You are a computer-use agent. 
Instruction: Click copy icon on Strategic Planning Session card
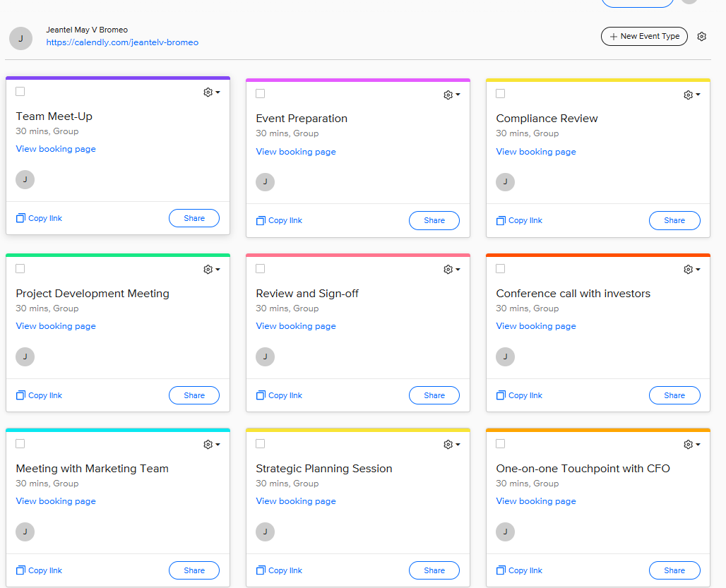[x=261, y=570]
